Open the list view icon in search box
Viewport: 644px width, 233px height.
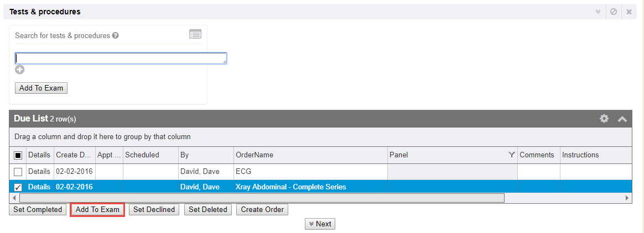(195, 34)
